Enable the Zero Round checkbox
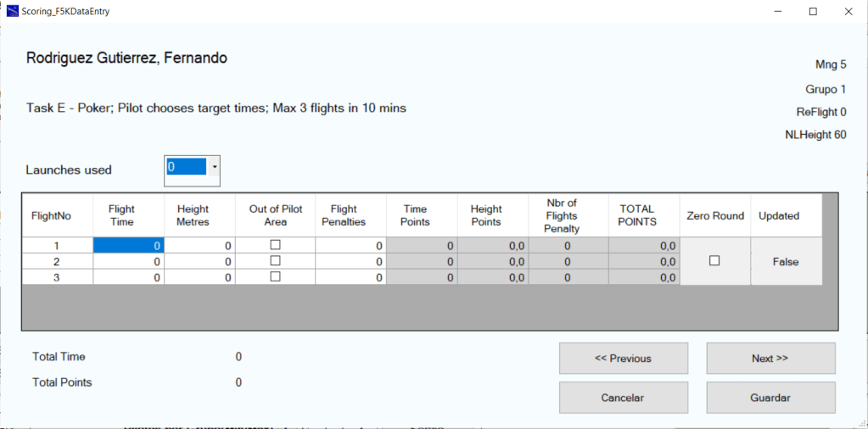 point(714,261)
